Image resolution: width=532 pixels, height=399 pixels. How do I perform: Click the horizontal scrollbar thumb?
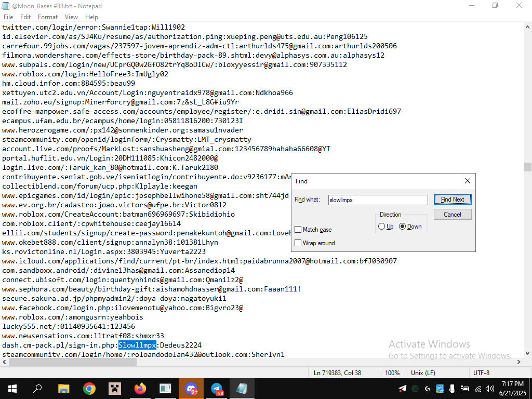point(73,362)
